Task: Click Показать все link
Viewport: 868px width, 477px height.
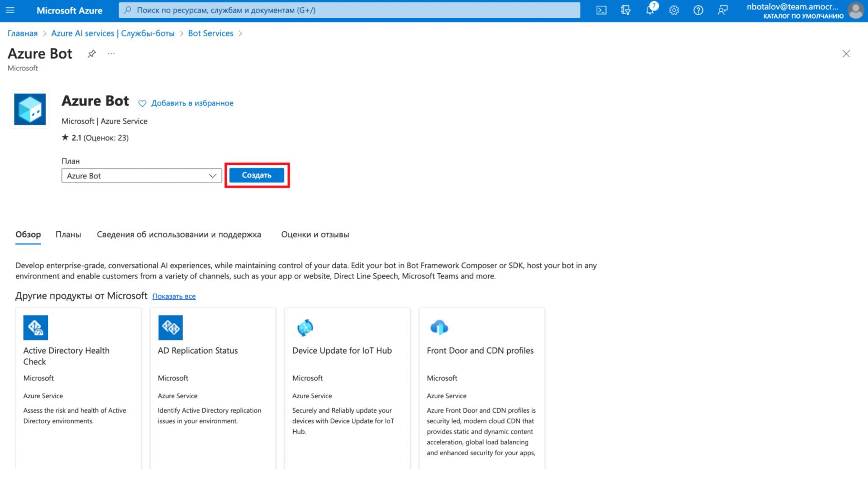Action: [x=174, y=296]
